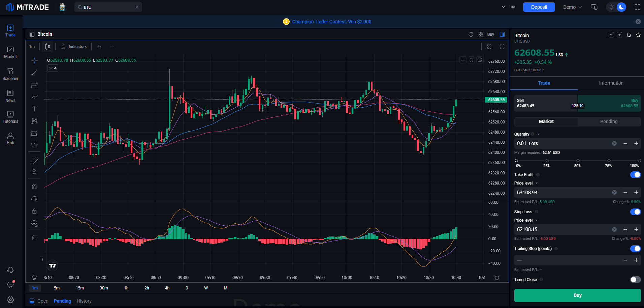
Task: Hide all drawings with eye icon
Action: [x=34, y=223]
